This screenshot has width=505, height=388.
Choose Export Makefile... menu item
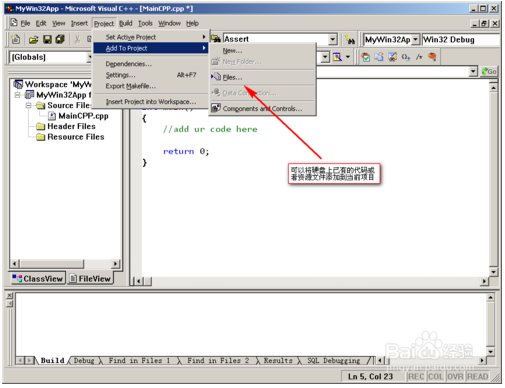[x=151, y=86]
